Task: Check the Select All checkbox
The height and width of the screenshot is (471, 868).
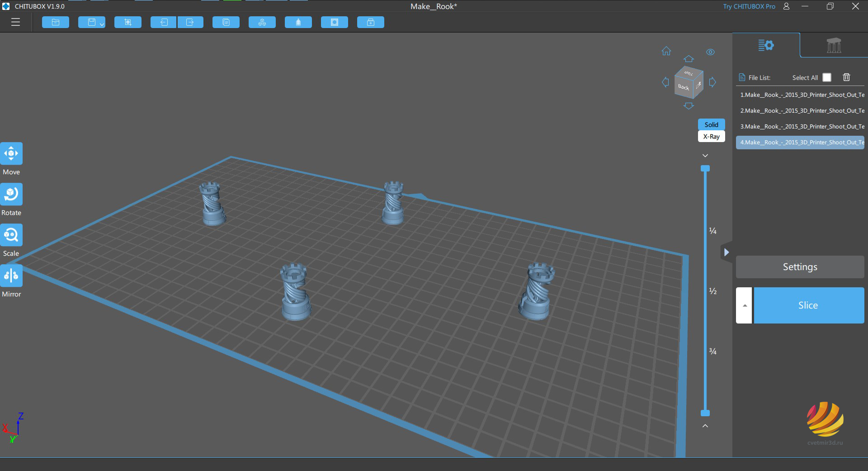Action: [x=827, y=77]
